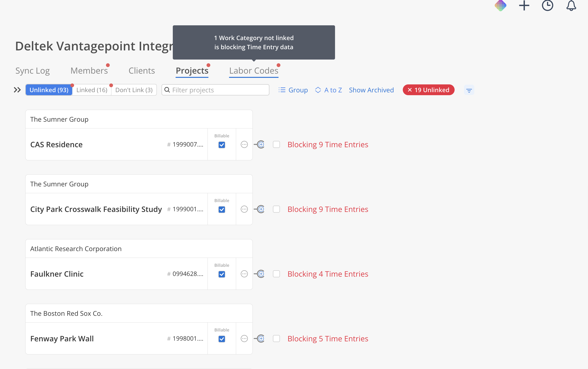Viewport: 588px width, 369px height.
Task: Click project number 1999007 for CAS Residence
Action: (x=185, y=144)
